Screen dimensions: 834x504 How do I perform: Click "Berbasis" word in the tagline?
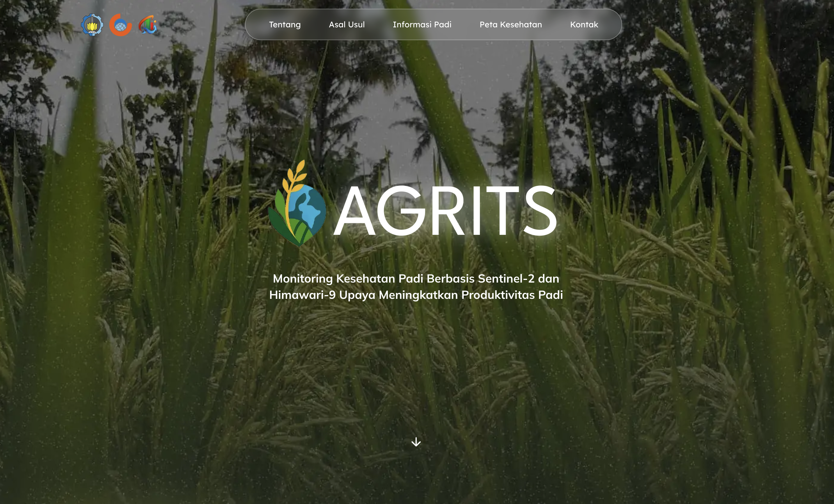(x=450, y=278)
